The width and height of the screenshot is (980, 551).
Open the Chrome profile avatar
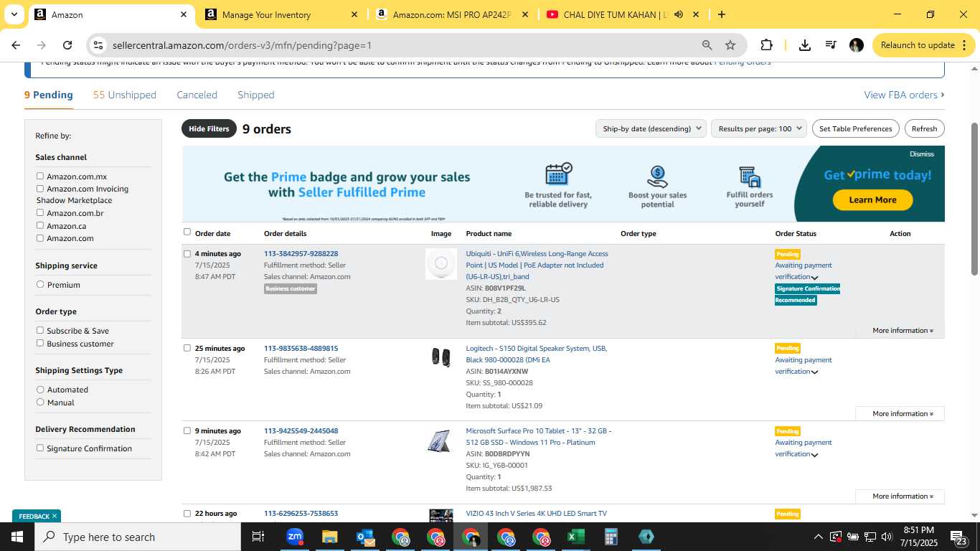click(x=856, y=45)
